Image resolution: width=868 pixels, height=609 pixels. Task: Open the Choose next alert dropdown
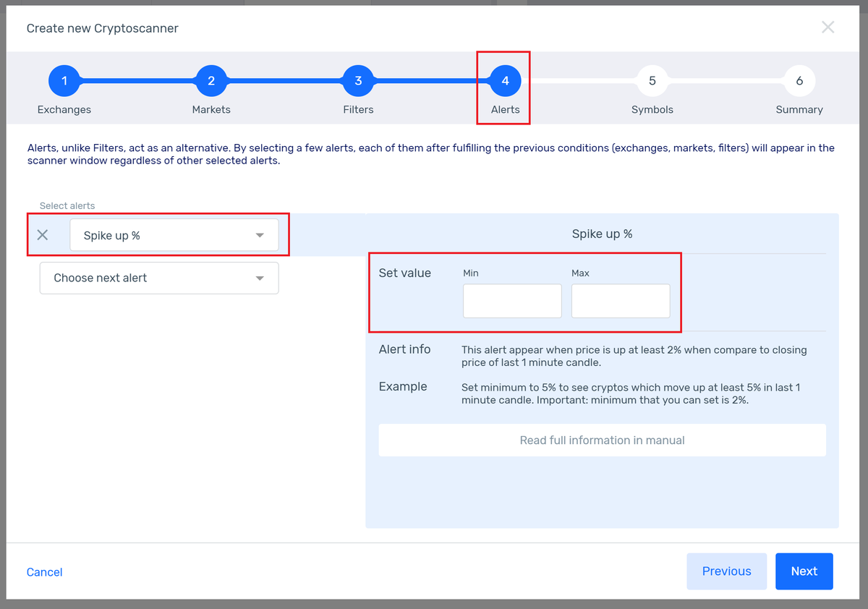pyautogui.click(x=159, y=278)
